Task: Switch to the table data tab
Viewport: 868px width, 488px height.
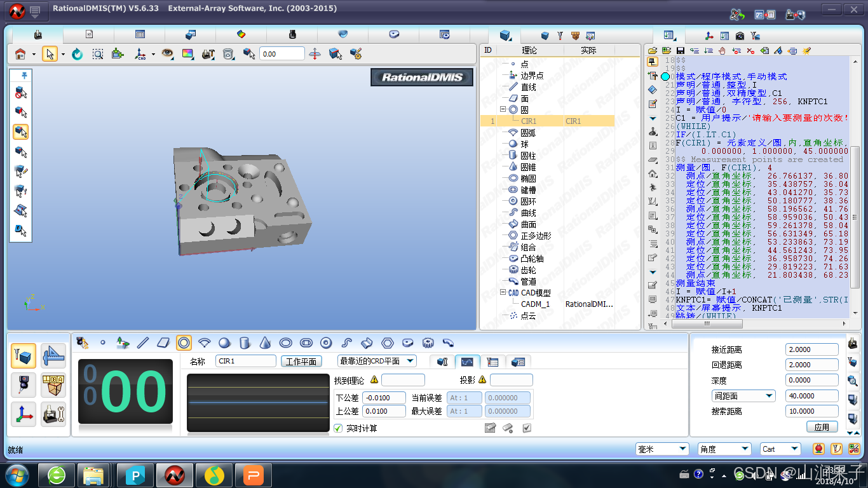Action: pyautogui.click(x=140, y=34)
